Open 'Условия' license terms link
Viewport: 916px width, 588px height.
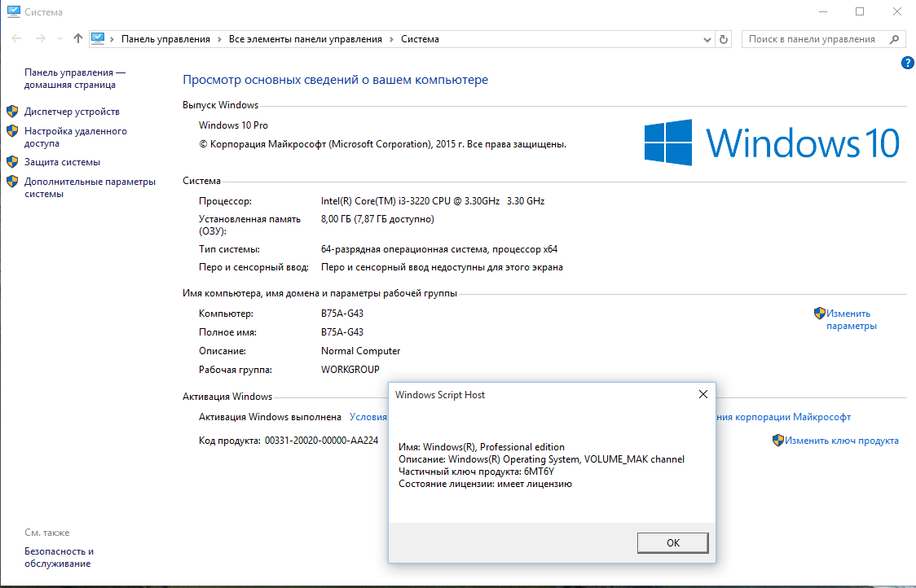368,417
